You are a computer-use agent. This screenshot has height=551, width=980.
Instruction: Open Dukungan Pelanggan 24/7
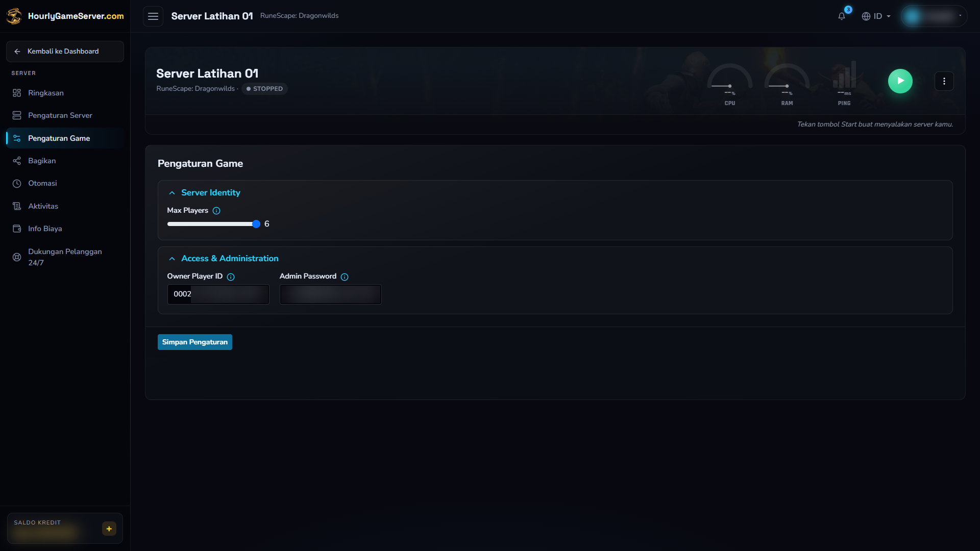click(65, 257)
